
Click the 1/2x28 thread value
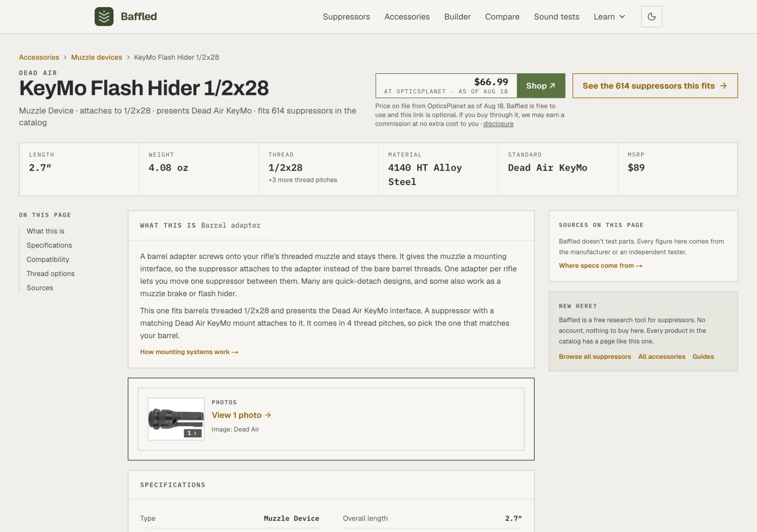coord(285,168)
